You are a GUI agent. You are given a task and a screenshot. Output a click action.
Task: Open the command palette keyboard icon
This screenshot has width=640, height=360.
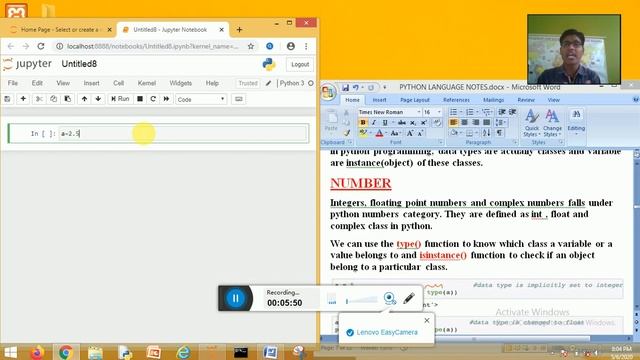[x=239, y=99]
